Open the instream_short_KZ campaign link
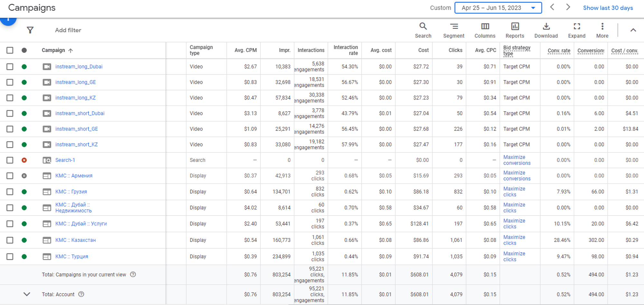This screenshot has width=644, height=305. tap(76, 144)
